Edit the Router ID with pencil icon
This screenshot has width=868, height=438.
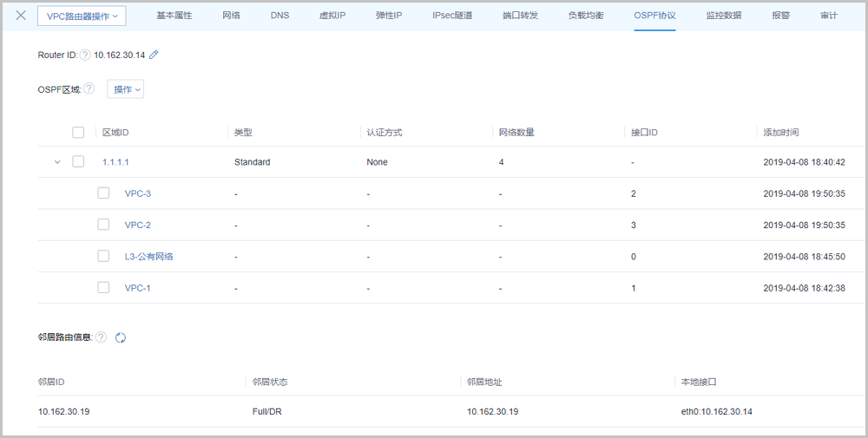(155, 55)
